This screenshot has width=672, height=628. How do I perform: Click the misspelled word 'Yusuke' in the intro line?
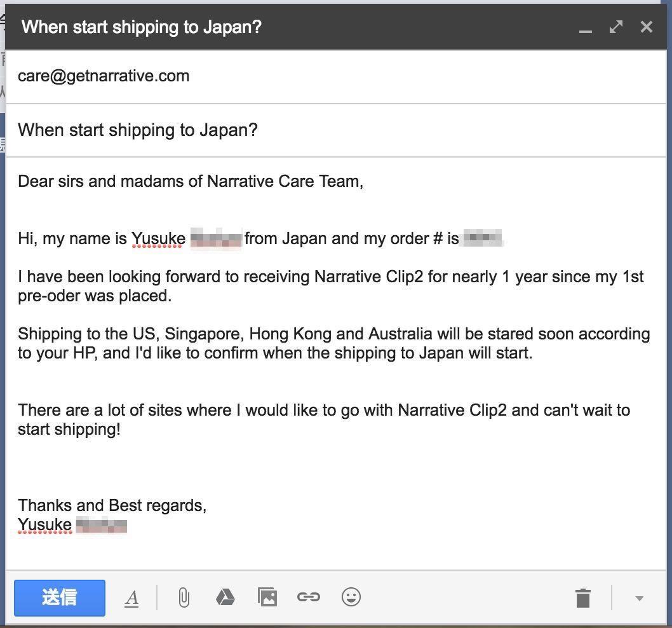(159, 238)
